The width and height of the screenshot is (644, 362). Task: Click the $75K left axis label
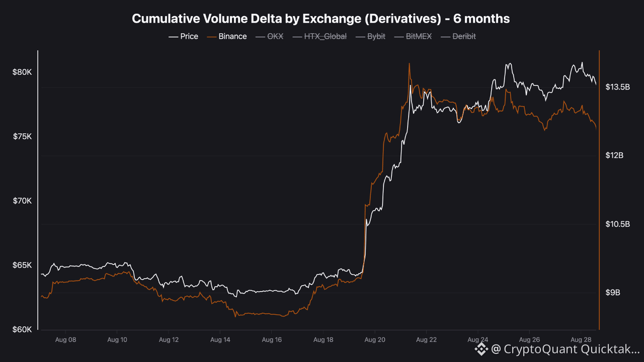pos(22,137)
